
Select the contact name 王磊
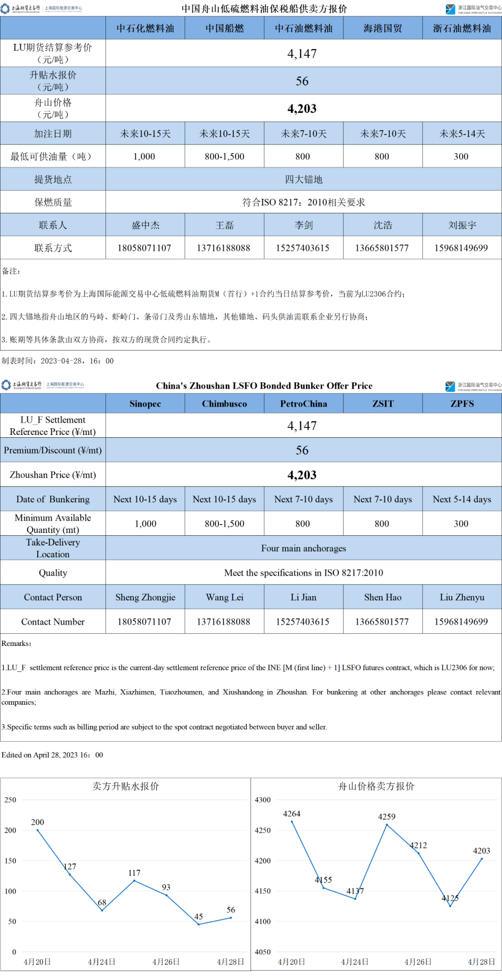[x=225, y=225]
